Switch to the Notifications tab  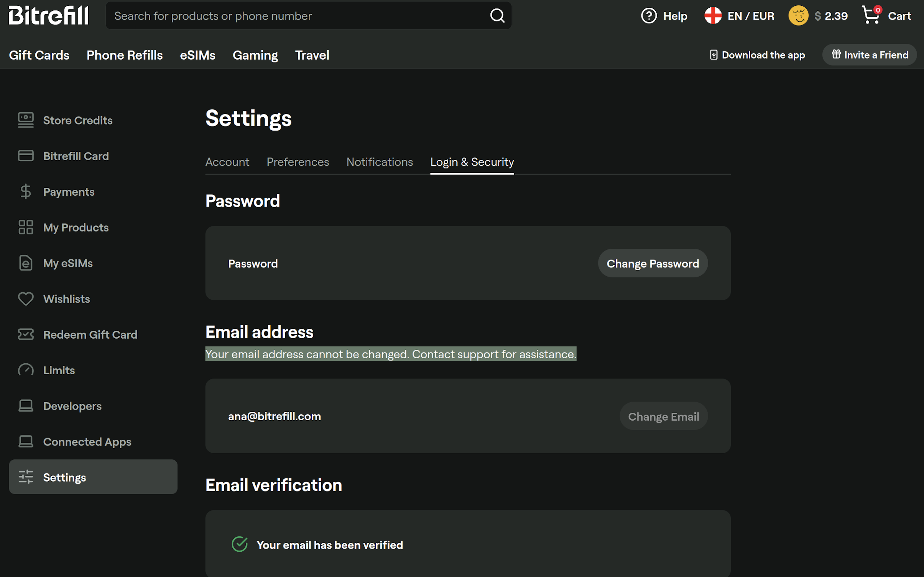click(379, 162)
